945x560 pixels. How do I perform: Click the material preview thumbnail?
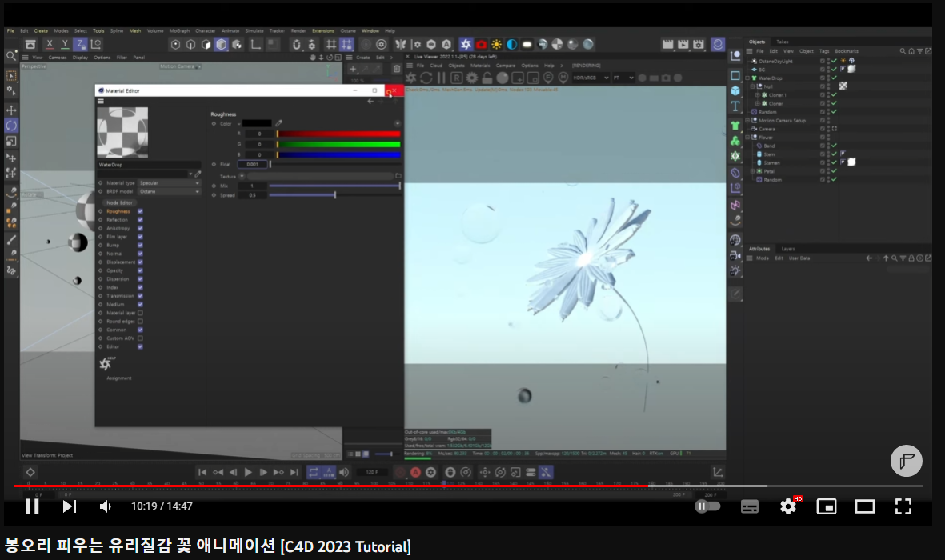coord(122,133)
